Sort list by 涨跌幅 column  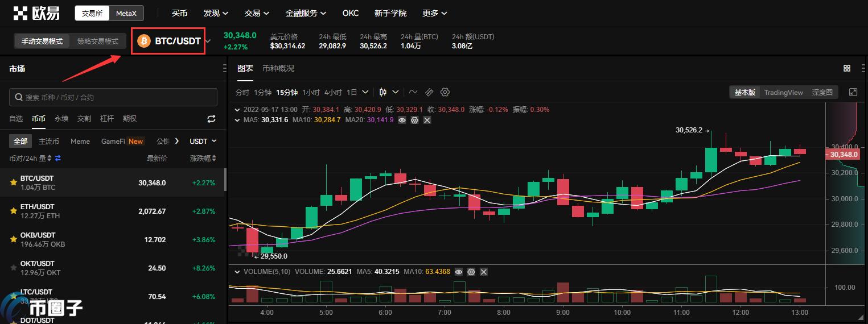[x=203, y=158]
